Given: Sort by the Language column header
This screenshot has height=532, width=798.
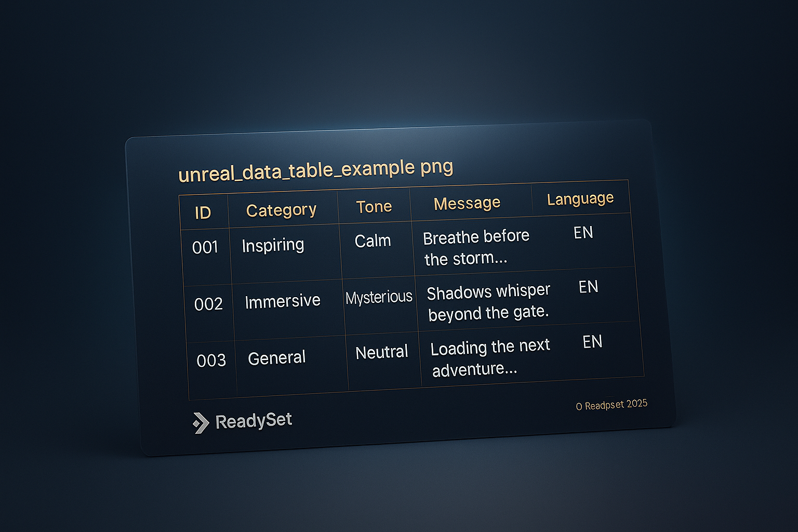Looking at the screenshot, I should (580, 199).
